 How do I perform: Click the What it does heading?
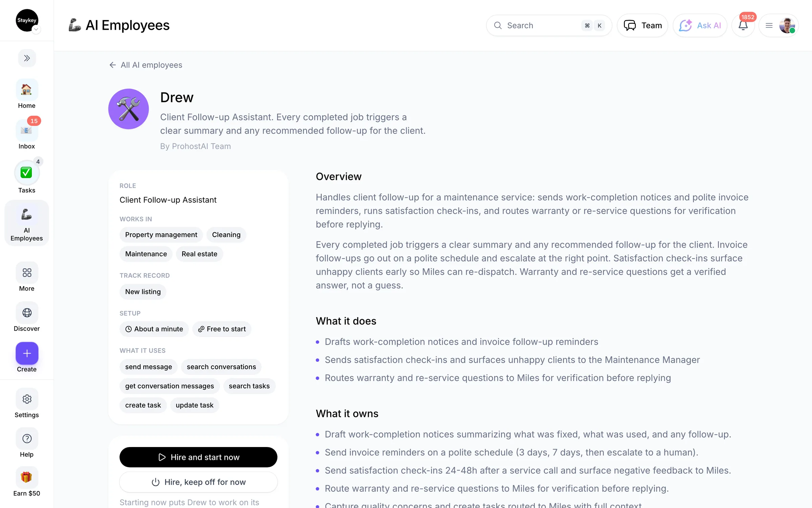coord(346,321)
